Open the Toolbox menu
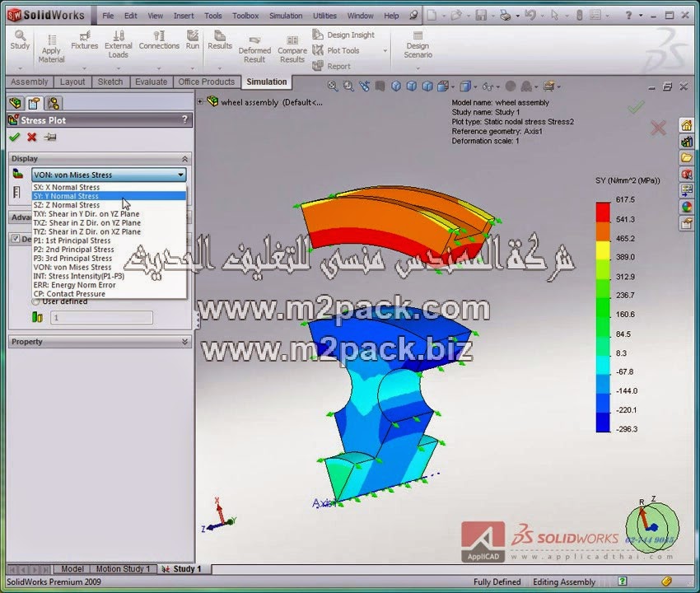This screenshot has height=593, width=700. [245, 16]
